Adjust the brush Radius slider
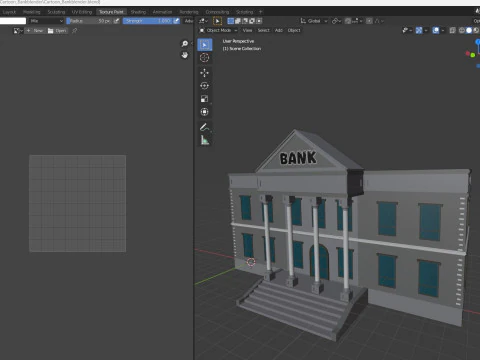The height and width of the screenshot is (360, 480). (89, 21)
